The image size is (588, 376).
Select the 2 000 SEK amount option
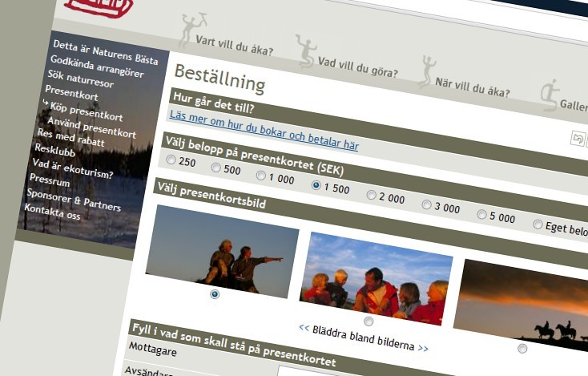click(x=371, y=195)
